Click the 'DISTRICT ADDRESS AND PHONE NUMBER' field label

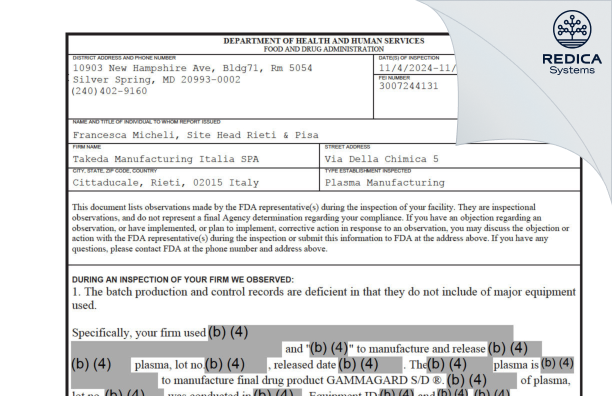pos(124,58)
